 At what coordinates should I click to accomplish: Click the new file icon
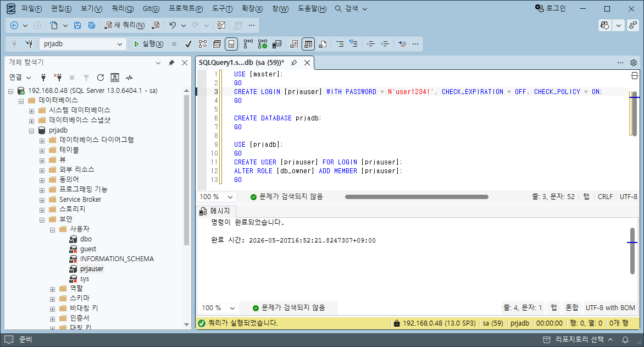54,25
